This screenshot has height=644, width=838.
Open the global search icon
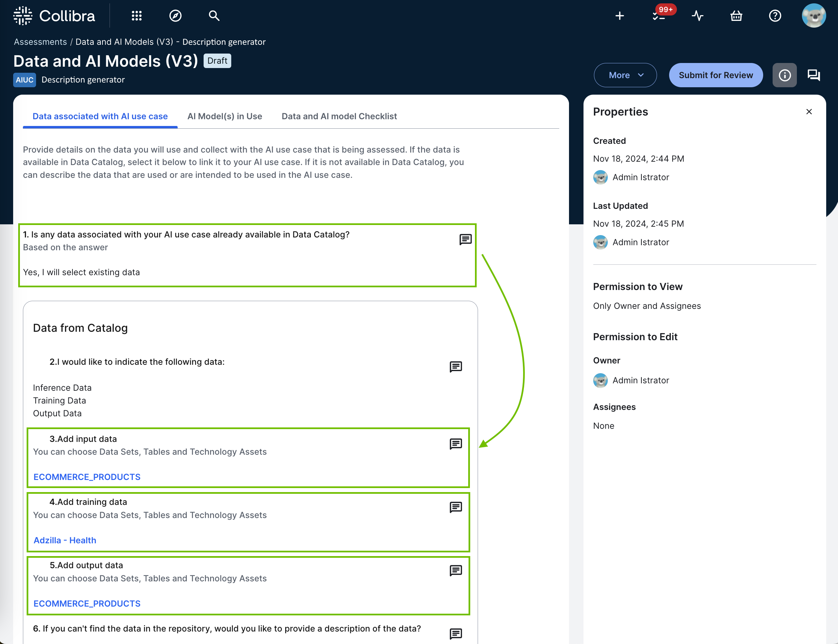click(x=214, y=16)
